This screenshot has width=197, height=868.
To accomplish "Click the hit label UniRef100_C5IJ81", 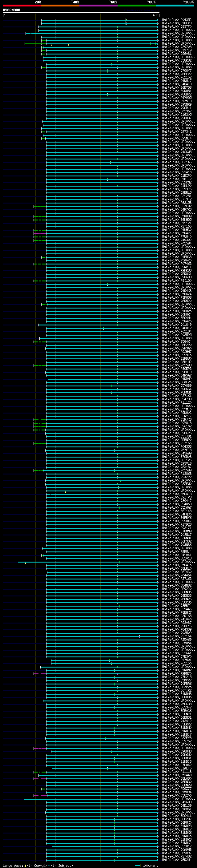I will (177, 436).
